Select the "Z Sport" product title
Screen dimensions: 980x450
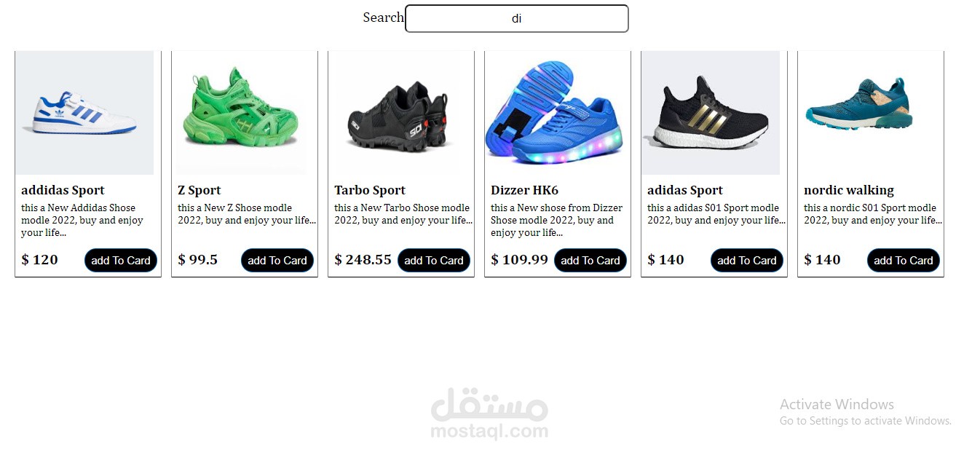point(199,190)
